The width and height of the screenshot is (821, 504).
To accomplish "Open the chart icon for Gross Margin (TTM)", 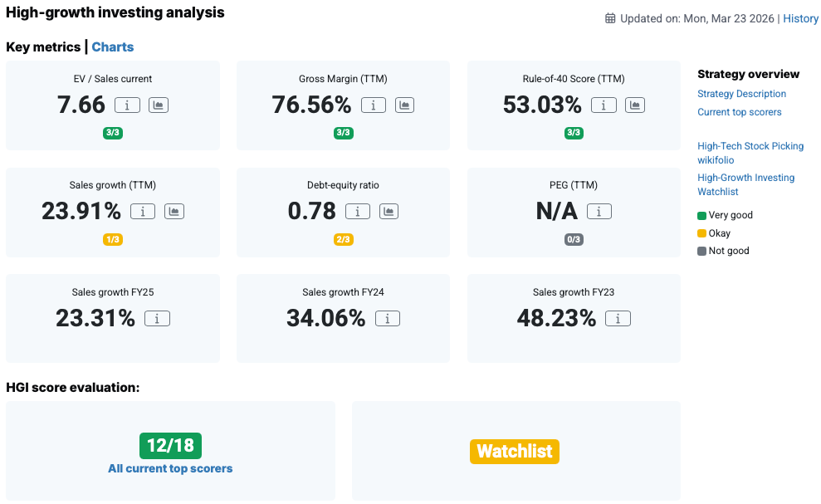I will [x=404, y=105].
